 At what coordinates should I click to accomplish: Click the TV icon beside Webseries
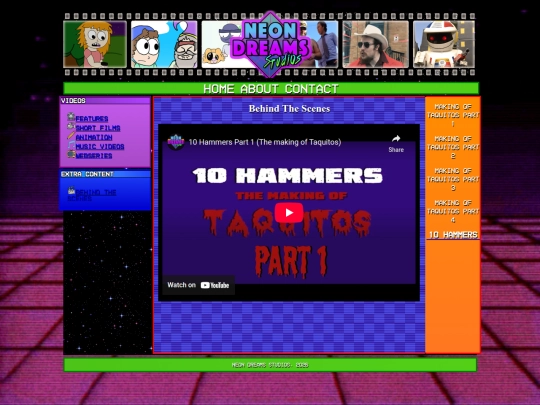pyautogui.click(x=71, y=154)
